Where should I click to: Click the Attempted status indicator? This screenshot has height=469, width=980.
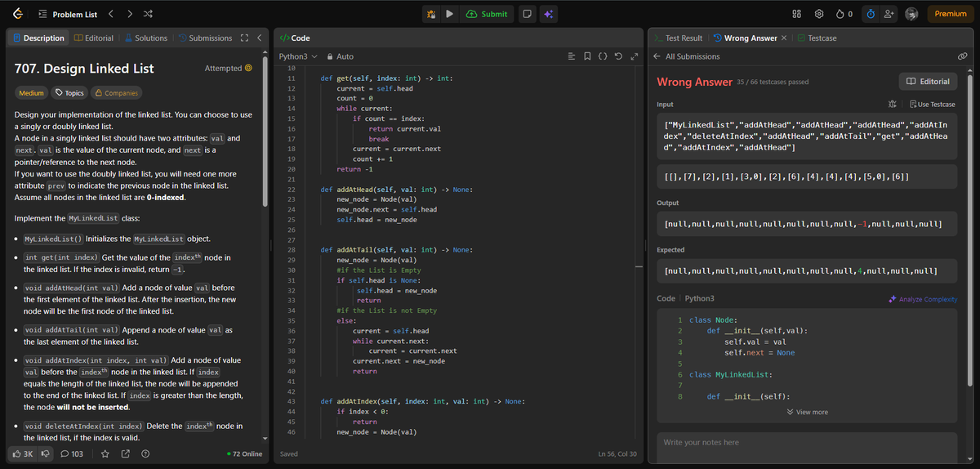228,69
